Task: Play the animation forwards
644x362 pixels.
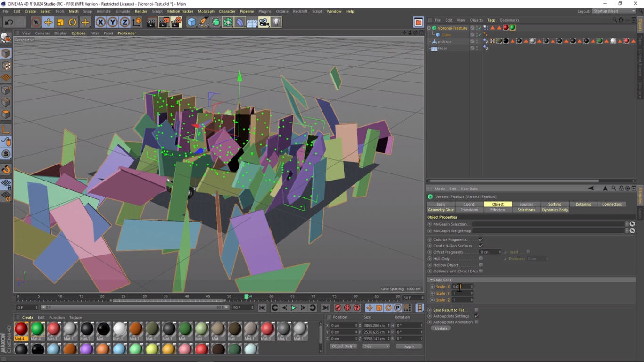Action: [x=293, y=308]
